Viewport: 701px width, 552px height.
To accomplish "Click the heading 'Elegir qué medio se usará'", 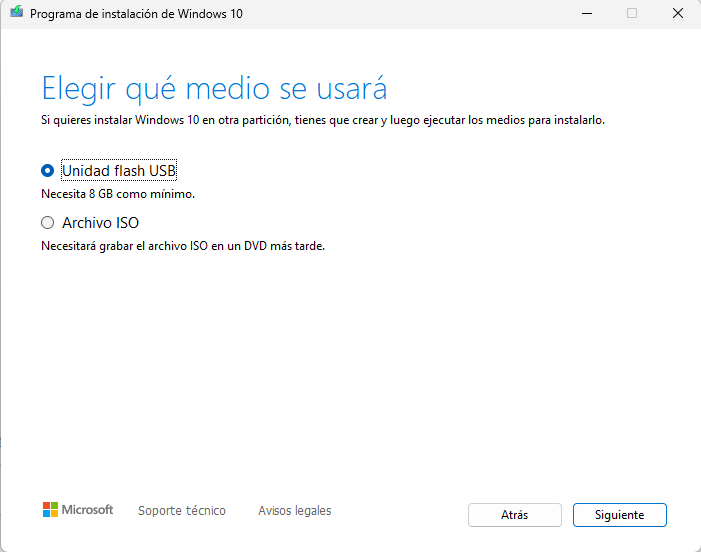I will click(214, 88).
